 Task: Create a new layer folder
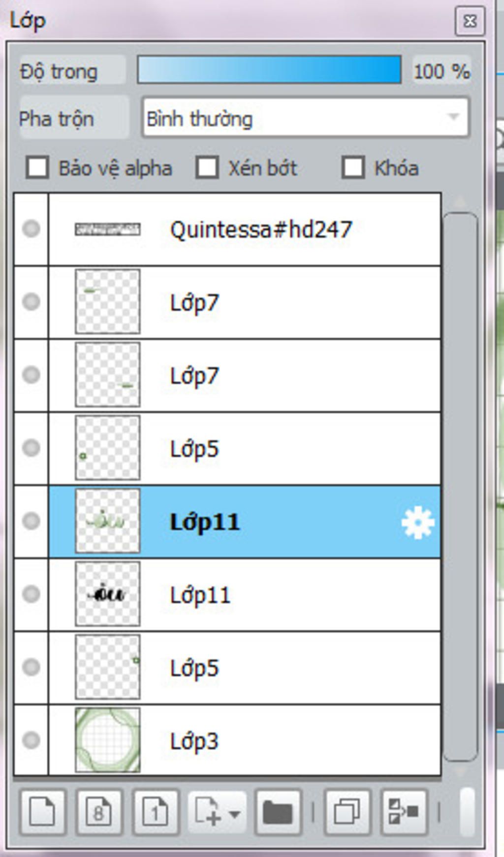[278, 812]
